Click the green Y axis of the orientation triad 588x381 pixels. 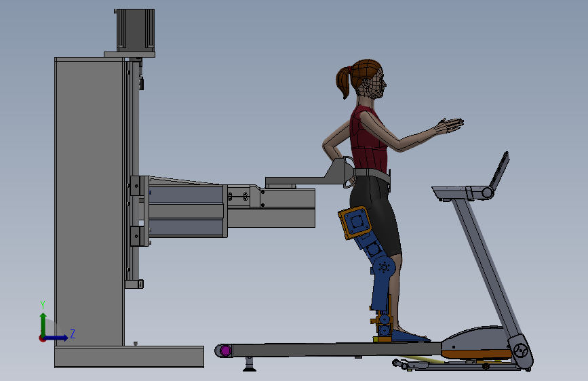pyautogui.click(x=43, y=325)
